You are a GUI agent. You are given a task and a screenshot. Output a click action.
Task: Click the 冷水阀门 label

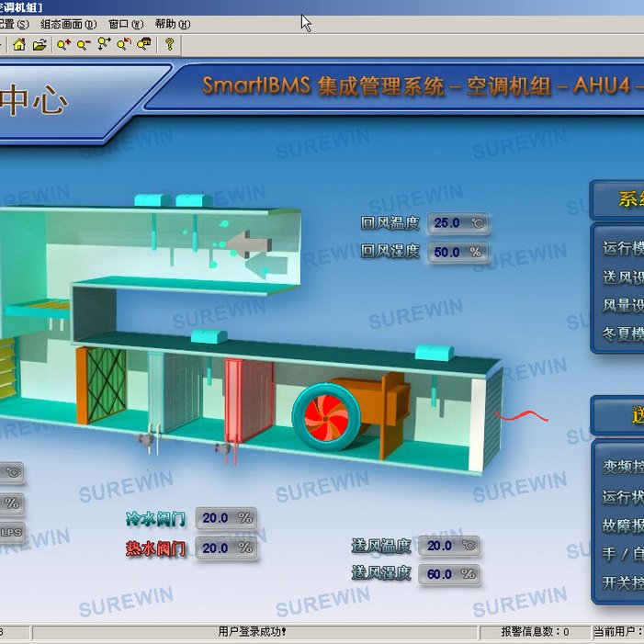click(155, 519)
